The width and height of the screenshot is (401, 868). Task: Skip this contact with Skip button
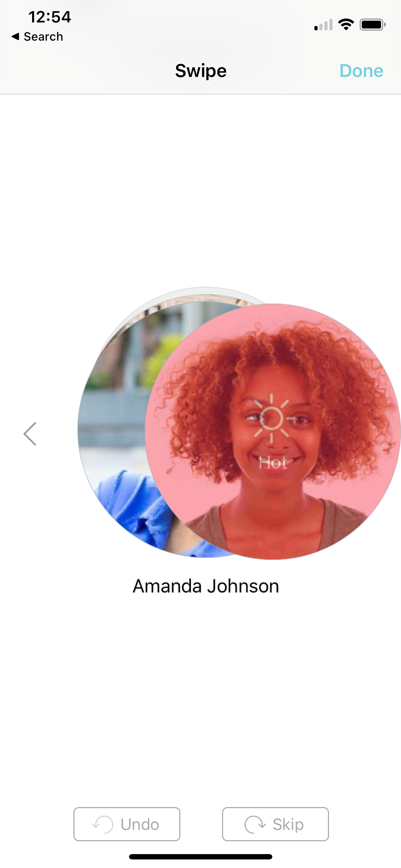tap(275, 824)
